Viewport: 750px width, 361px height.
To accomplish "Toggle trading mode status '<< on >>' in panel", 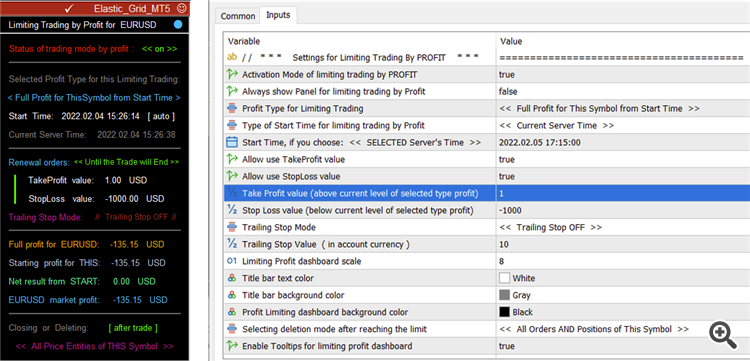I will point(160,49).
